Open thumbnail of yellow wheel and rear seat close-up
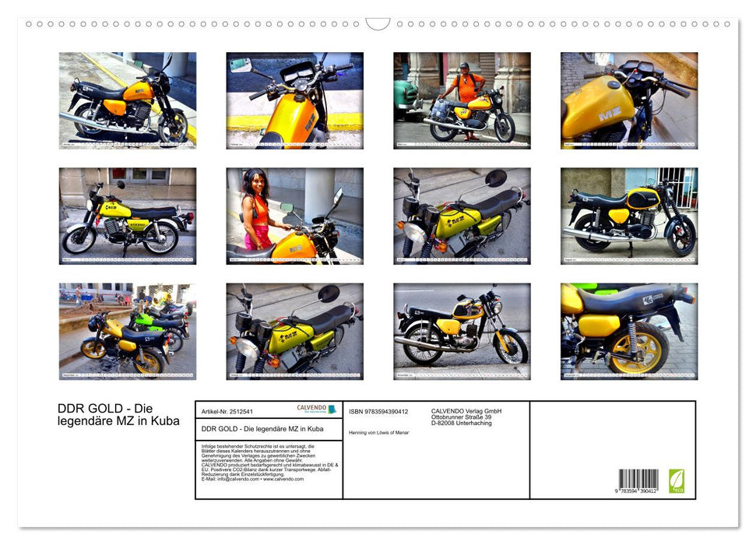This screenshot has height=545, width=756. coord(629,332)
